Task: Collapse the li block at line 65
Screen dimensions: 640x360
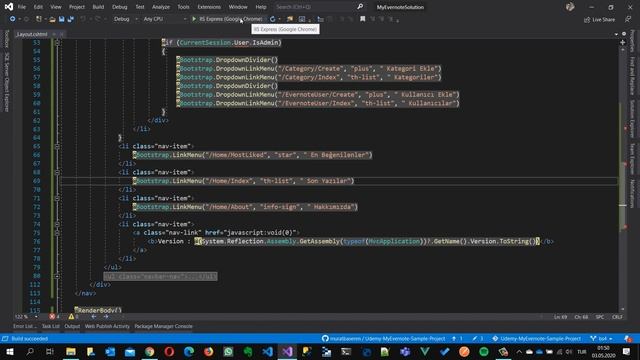Action: coord(57,146)
